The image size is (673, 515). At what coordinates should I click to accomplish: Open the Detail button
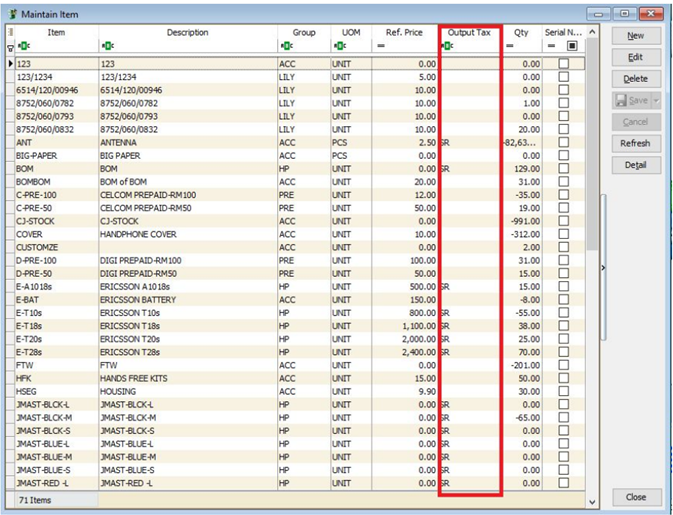[635, 165]
